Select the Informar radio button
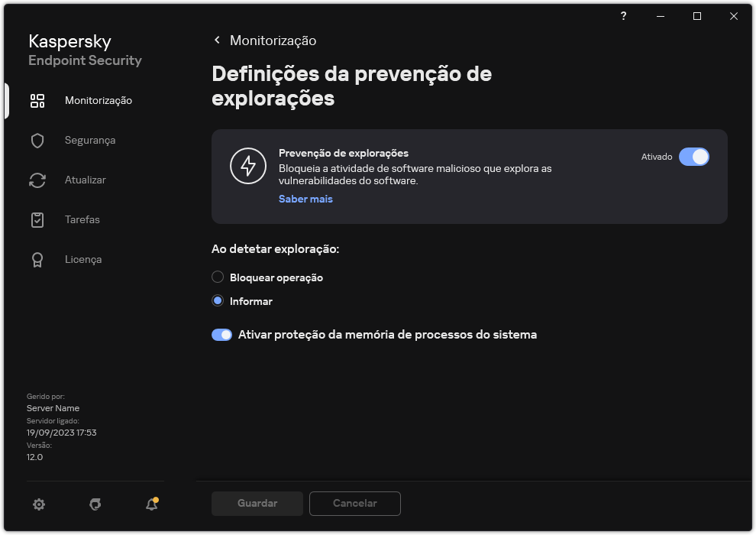 [218, 300]
